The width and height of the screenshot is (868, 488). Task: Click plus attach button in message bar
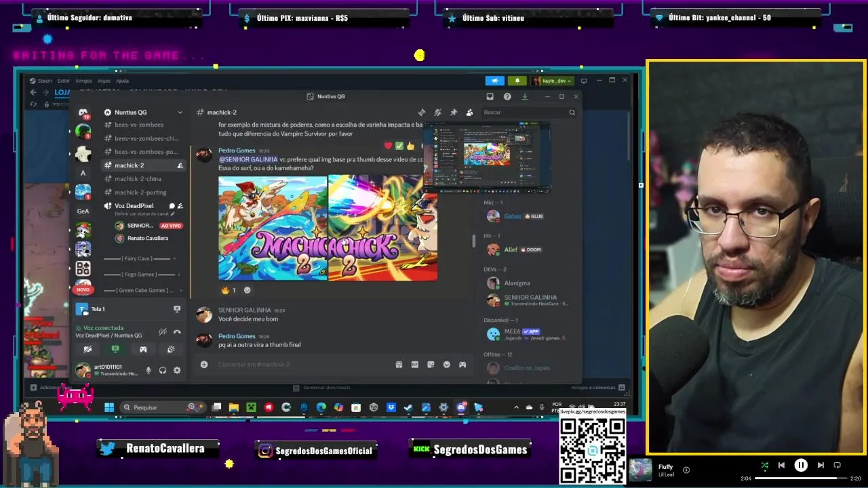click(x=204, y=365)
